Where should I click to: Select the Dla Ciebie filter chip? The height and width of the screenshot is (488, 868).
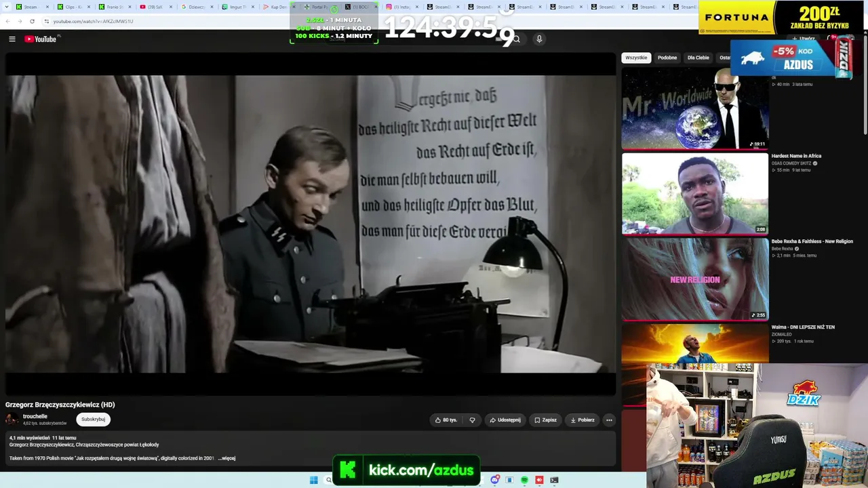click(x=698, y=58)
